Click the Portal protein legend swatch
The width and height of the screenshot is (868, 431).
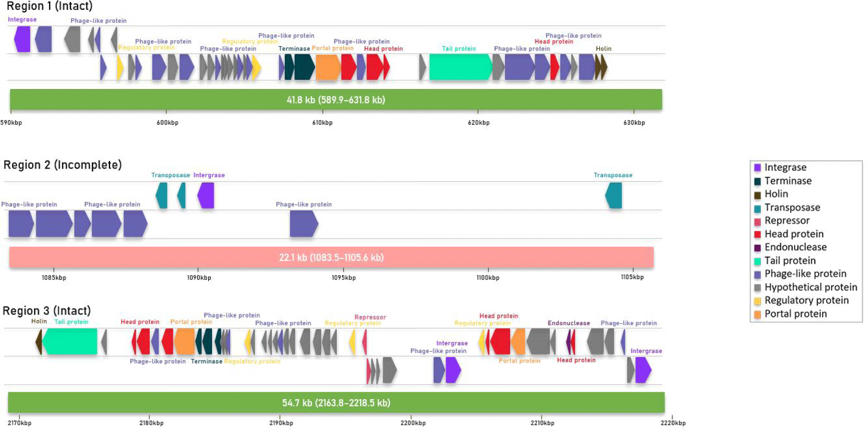[757, 314]
